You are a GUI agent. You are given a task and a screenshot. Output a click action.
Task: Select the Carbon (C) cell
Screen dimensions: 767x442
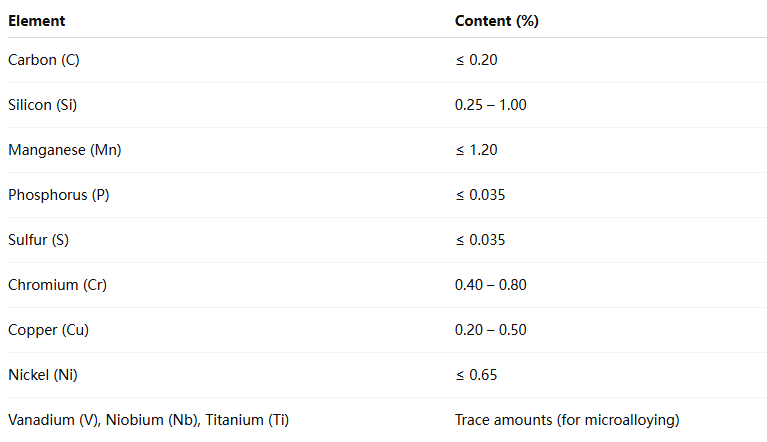tap(44, 60)
